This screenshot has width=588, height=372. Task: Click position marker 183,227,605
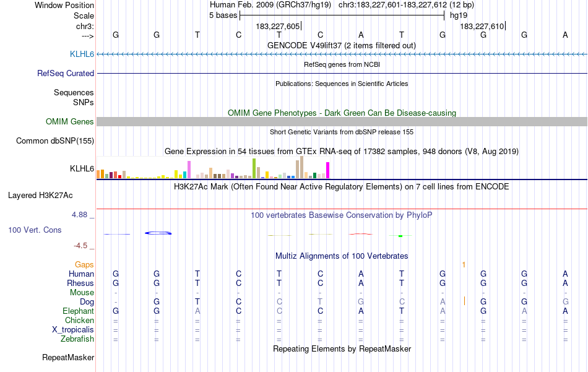click(278, 26)
